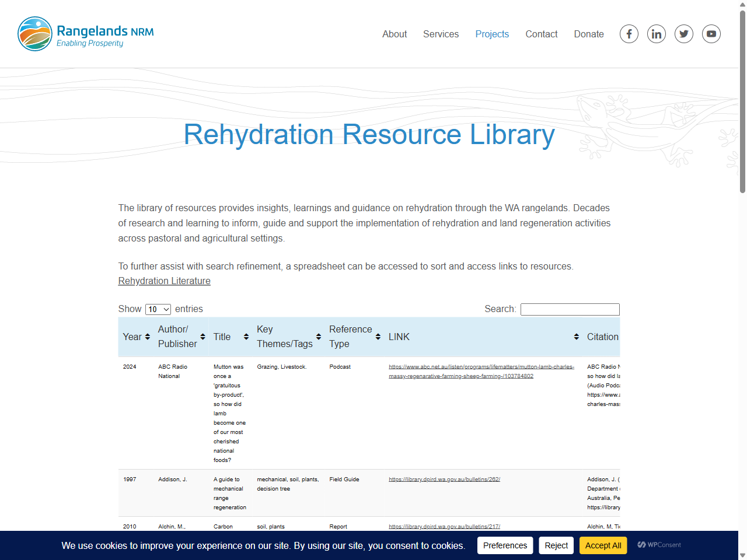Sort table by Year column arrows
Viewport: 747px width, 560px height.
pyautogui.click(x=148, y=337)
